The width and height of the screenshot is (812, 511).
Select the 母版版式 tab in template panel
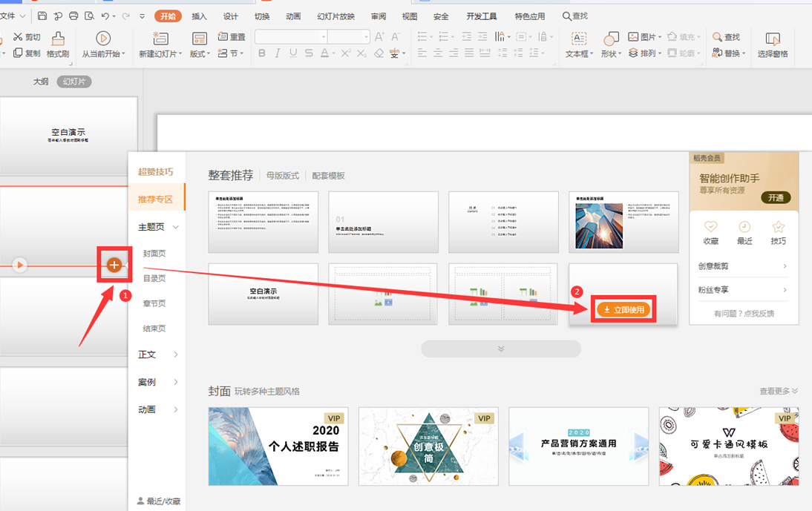click(x=283, y=175)
